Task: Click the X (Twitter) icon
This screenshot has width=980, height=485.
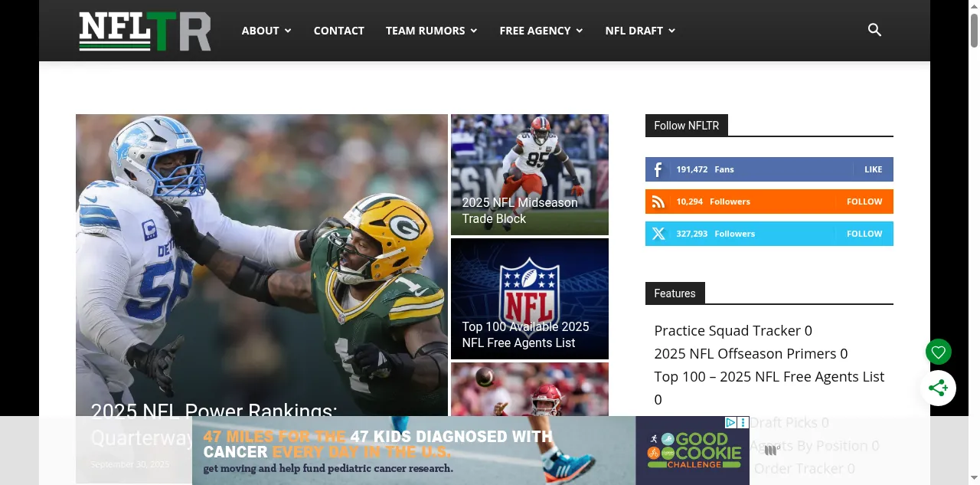Action: (x=658, y=234)
